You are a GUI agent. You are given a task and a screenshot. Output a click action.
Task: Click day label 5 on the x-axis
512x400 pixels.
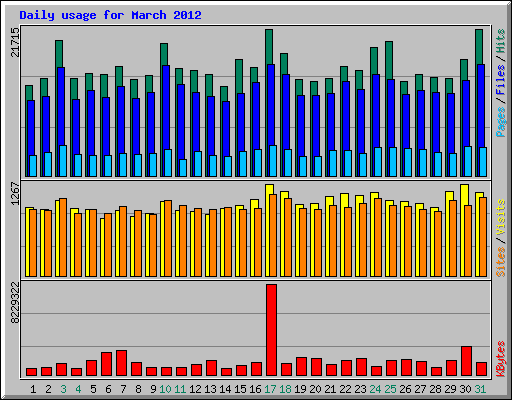(93, 389)
